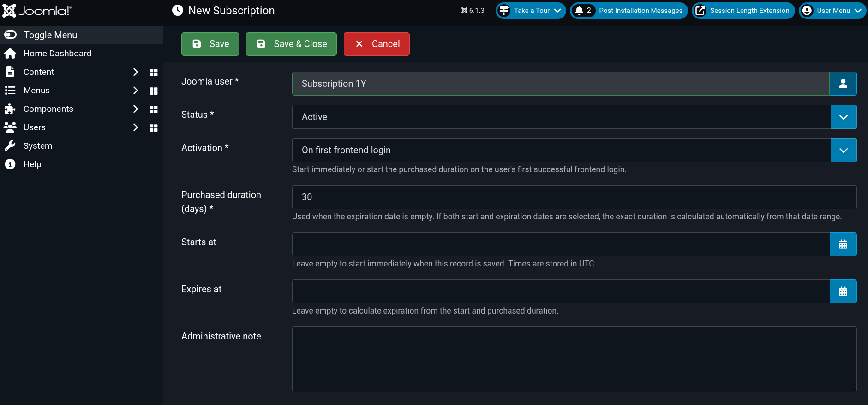Go to Home Dashboard
The image size is (868, 405).
[57, 54]
